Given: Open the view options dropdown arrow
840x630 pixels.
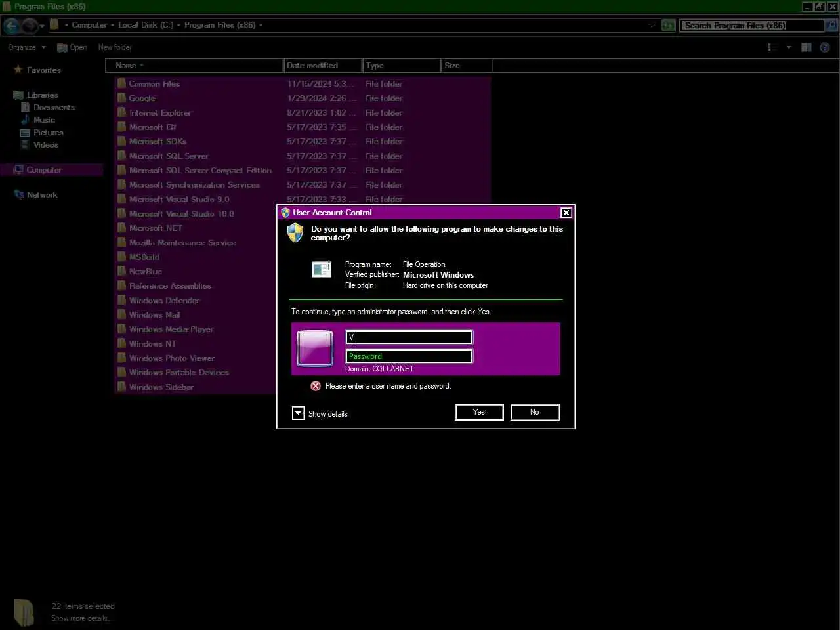Looking at the screenshot, I should [789, 47].
